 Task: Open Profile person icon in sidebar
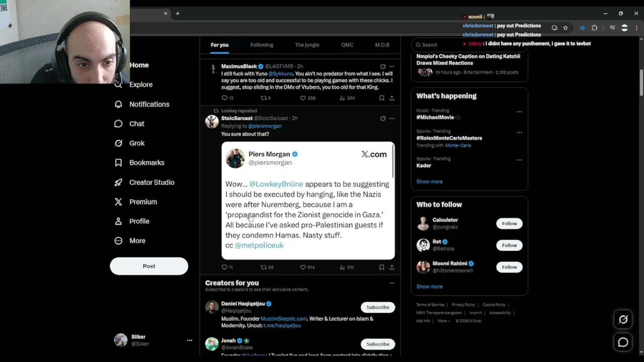(x=118, y=221)
